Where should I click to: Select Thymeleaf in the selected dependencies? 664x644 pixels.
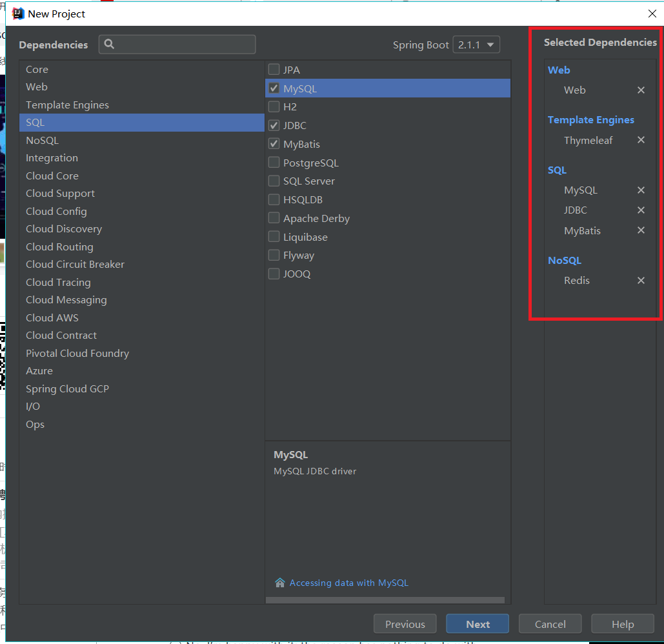pyautogui.click(x=588, y=140)
